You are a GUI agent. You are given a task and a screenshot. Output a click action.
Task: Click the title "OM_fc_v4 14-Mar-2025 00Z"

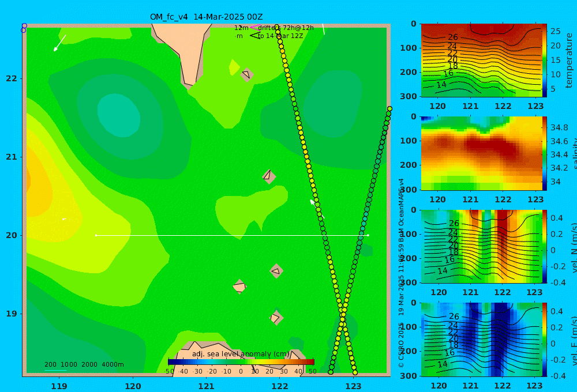[206, 17]
